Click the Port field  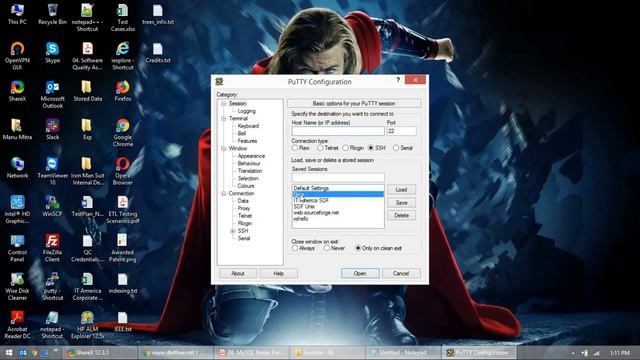click(x=402, y=131)
